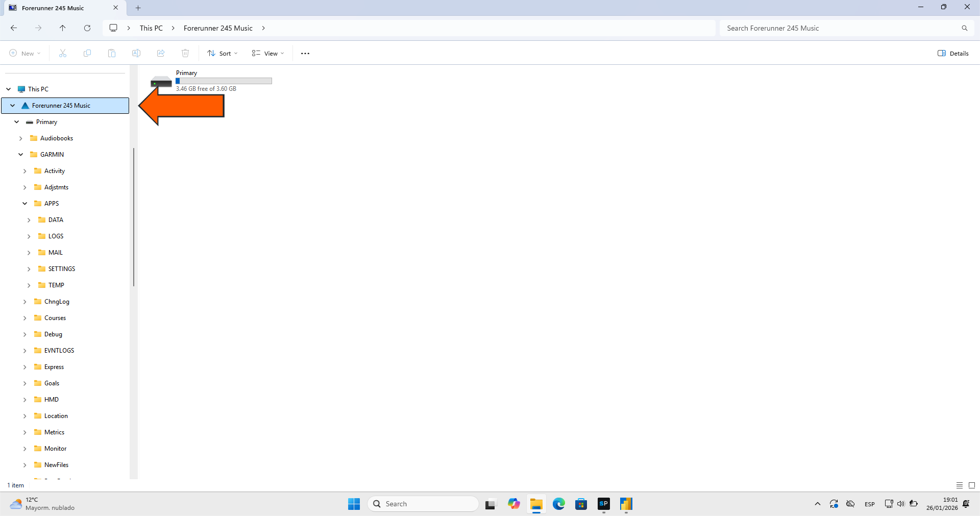Click Forerunner 245 Music breadcrumb
The height and width of the screenshot is (516, 980).
pos(218,28)
